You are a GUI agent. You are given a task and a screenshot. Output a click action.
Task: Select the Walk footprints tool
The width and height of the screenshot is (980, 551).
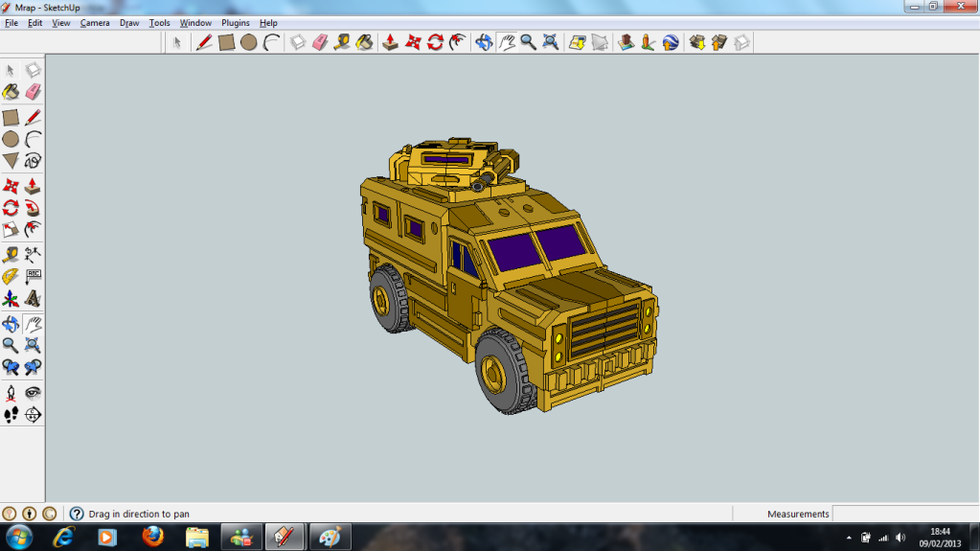click(11, 415)
